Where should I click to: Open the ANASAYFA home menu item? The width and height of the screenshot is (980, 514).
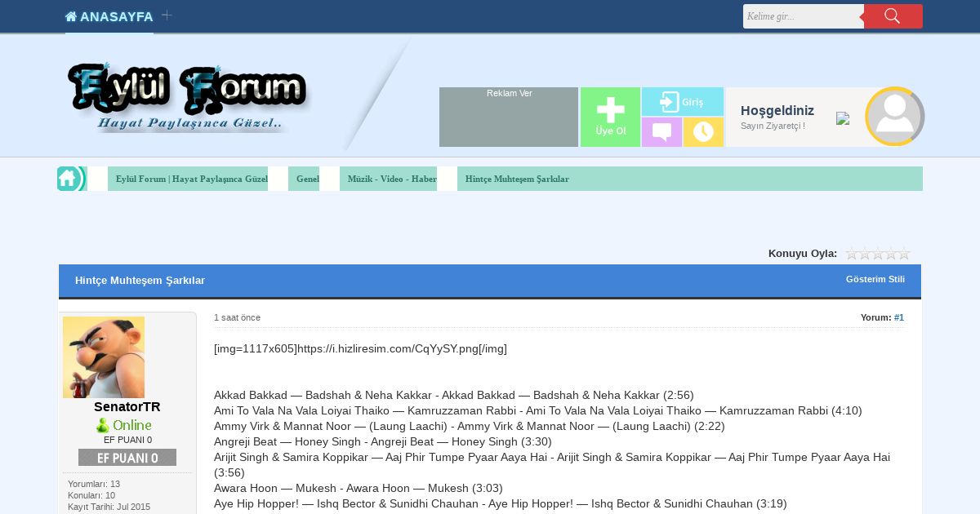tap(109, 16)
